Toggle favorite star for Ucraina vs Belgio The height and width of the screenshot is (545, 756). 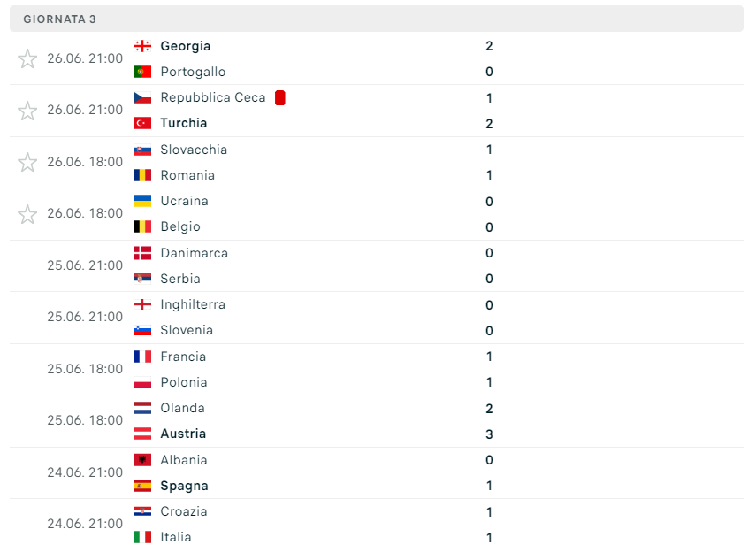click(x=27, y=214)
